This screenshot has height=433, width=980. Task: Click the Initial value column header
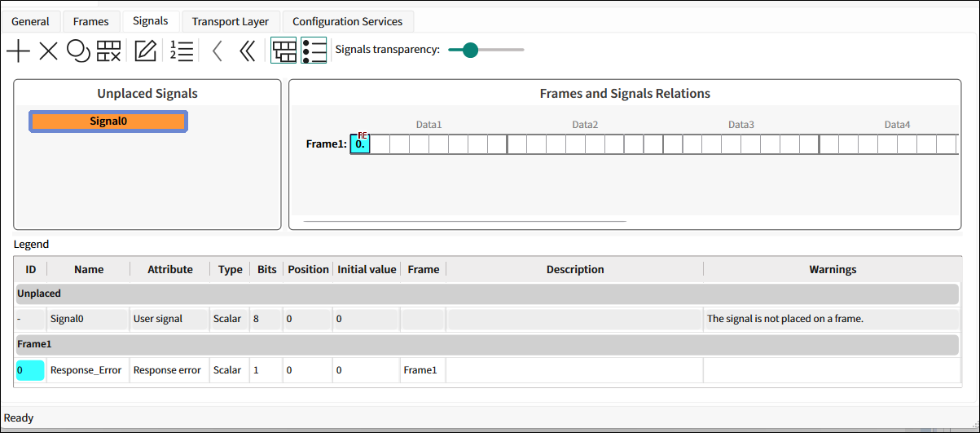click(x=367, y=269)
